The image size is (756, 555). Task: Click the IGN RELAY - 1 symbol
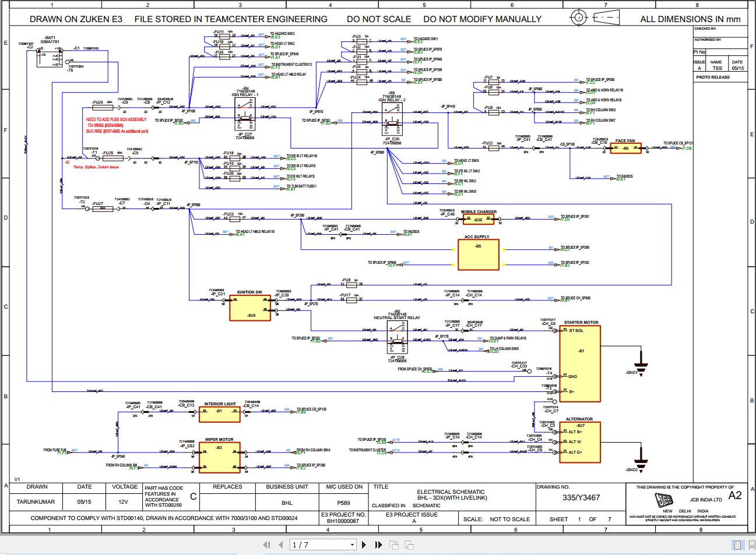click(245, 114)
